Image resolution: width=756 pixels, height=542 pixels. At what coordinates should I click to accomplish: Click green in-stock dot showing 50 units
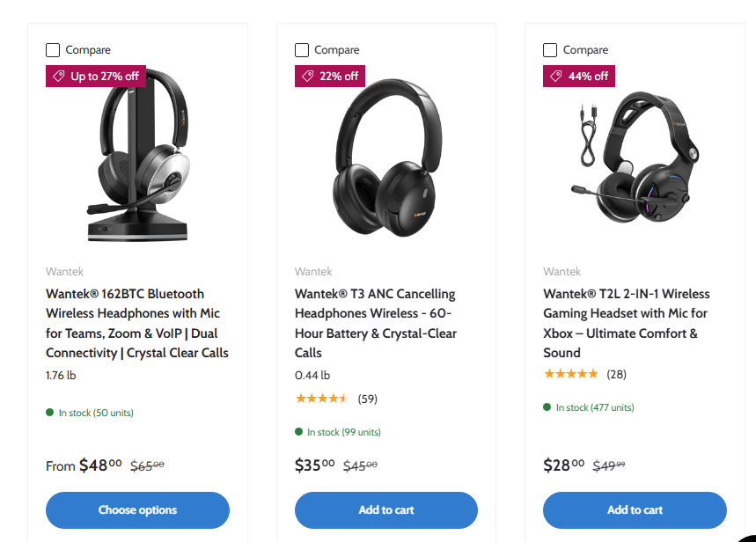pos(50,412)
